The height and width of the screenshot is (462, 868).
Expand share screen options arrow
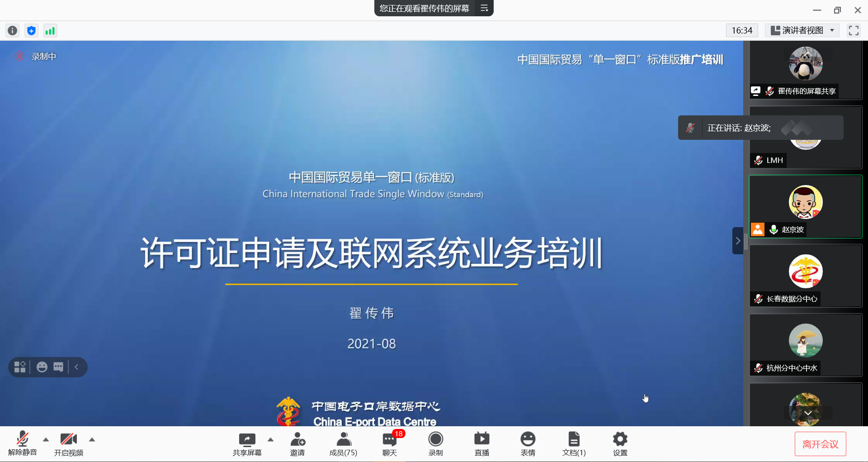270,439
